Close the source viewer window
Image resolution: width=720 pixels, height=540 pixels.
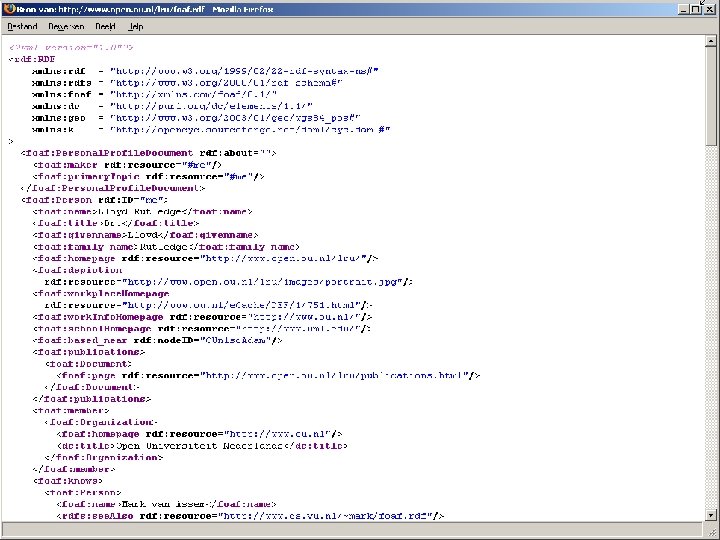[709, 9]
